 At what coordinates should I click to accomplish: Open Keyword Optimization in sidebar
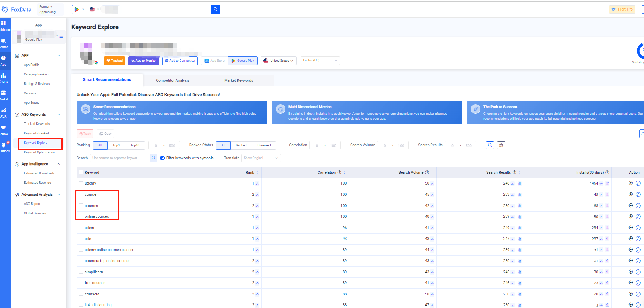[39, 152]
